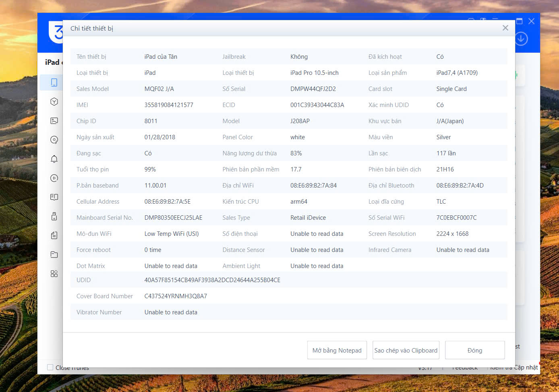The width and height of the screenshot is (559, 392).
Task: Open the UDisk USB drive icon
Action: (54, 216)
